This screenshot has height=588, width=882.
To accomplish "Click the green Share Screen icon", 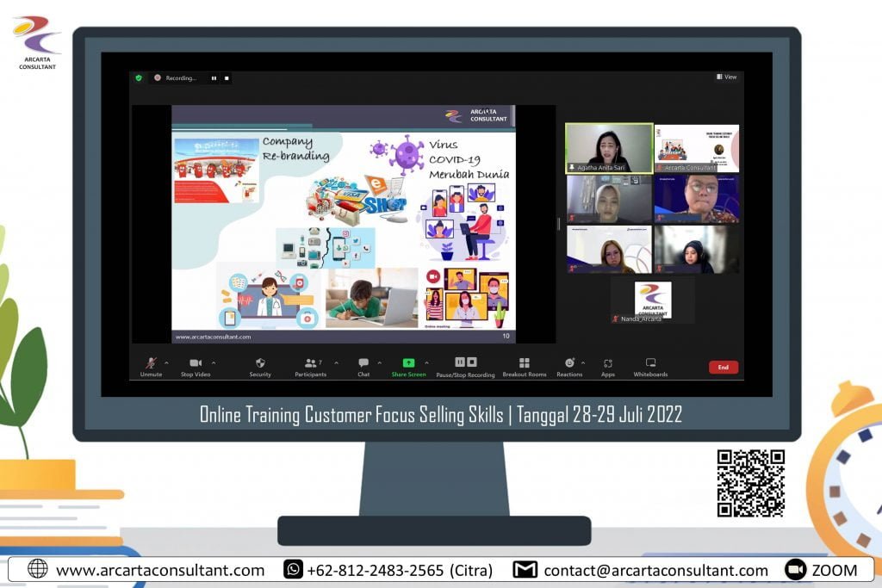I will [408, 363].
